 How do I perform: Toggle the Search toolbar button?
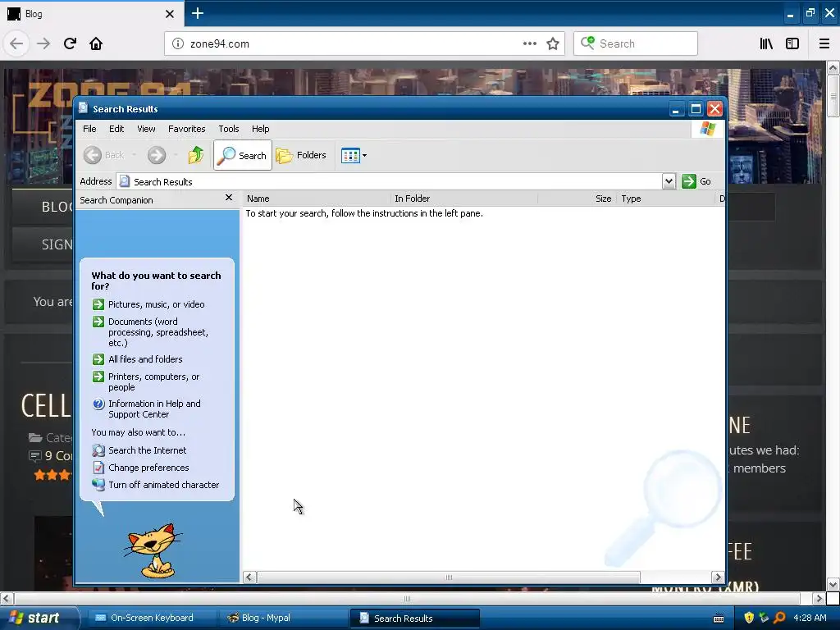[243, 155]
